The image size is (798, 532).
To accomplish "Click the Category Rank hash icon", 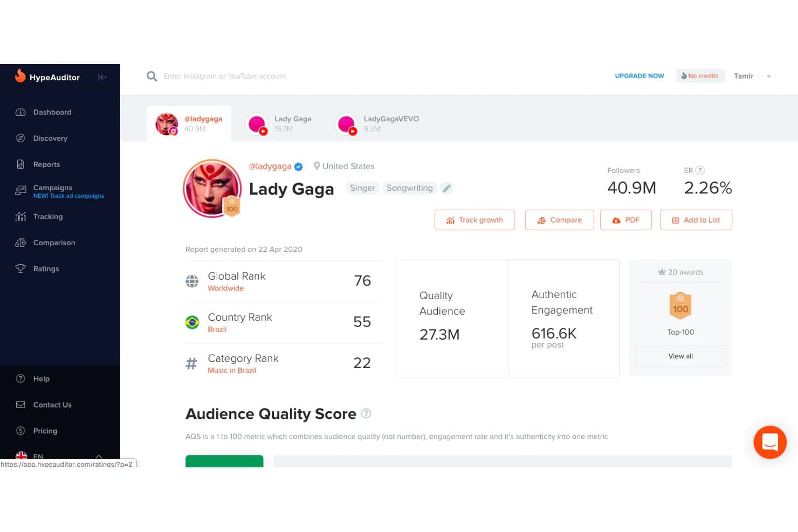I will click(191, 363).
